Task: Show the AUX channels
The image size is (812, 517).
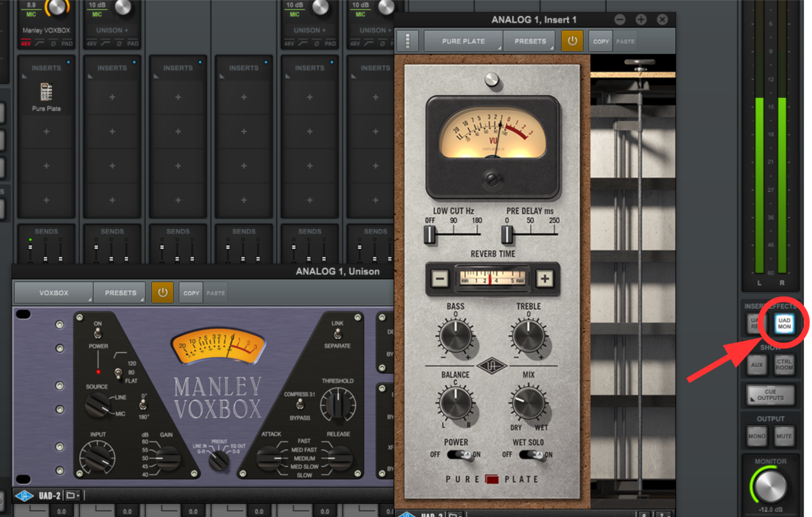Action: [757, 365]
